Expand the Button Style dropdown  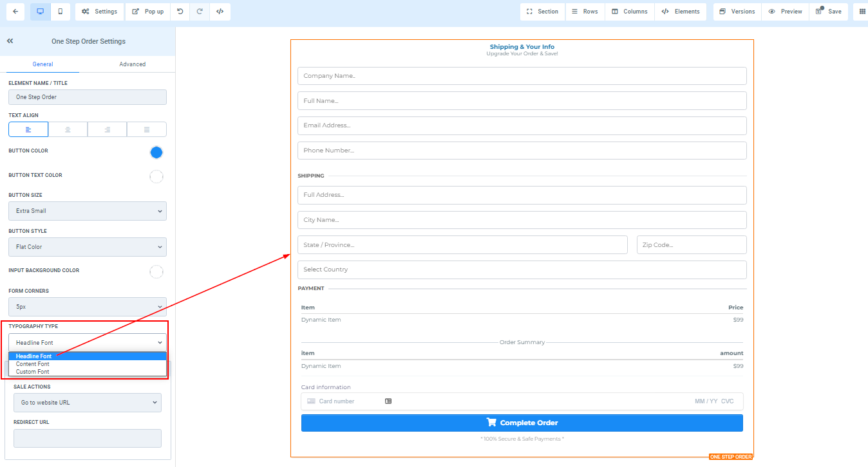pyautogui.click(x=88, y=247)
